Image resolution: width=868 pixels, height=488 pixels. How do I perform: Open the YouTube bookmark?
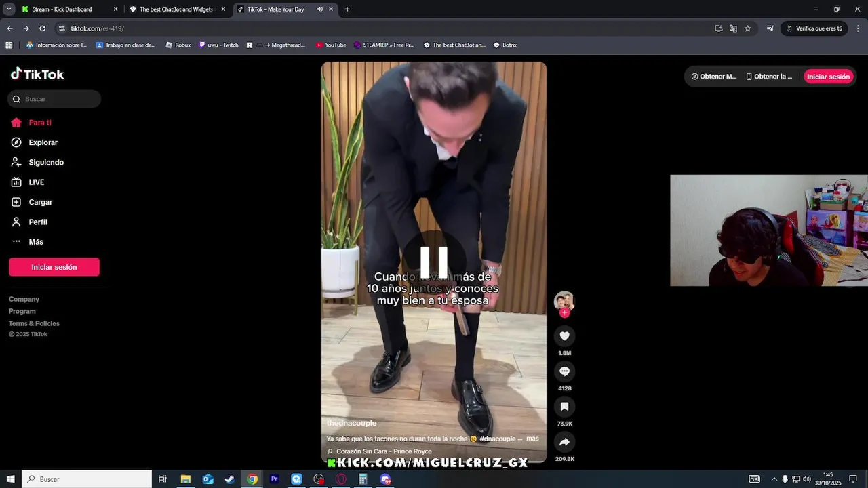[x=331, y=45]
